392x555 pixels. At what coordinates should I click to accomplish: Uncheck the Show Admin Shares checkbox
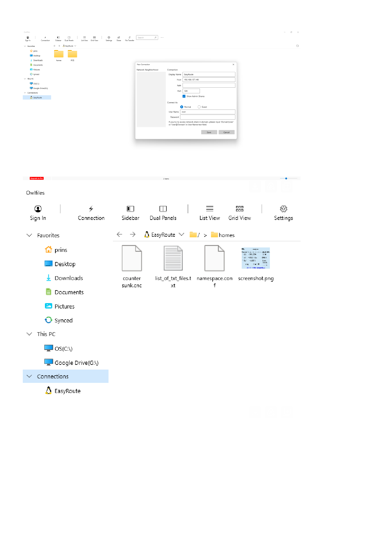[x=184, y=96]
